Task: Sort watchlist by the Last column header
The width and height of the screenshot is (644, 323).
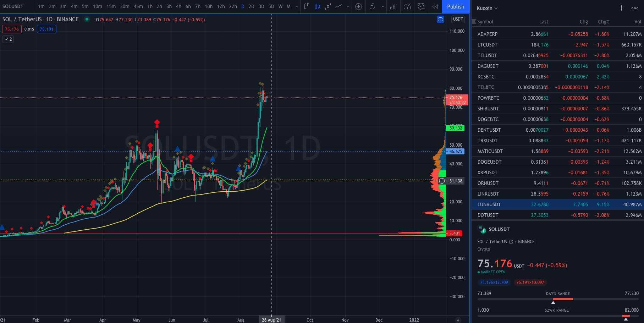Action: pyautogui.click(x=544, y=22)
